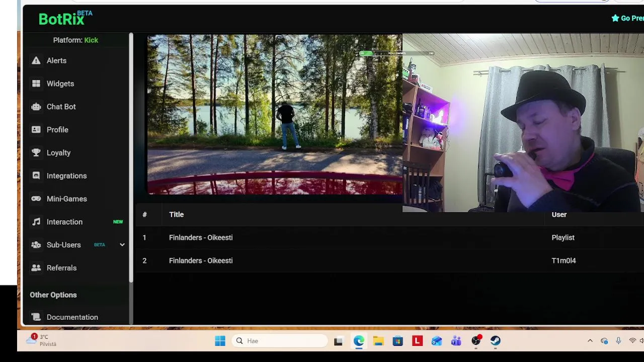Select row 1 title Finlanders - Oikeesti
Screen dimensions: 644x362
click(201, 238)
